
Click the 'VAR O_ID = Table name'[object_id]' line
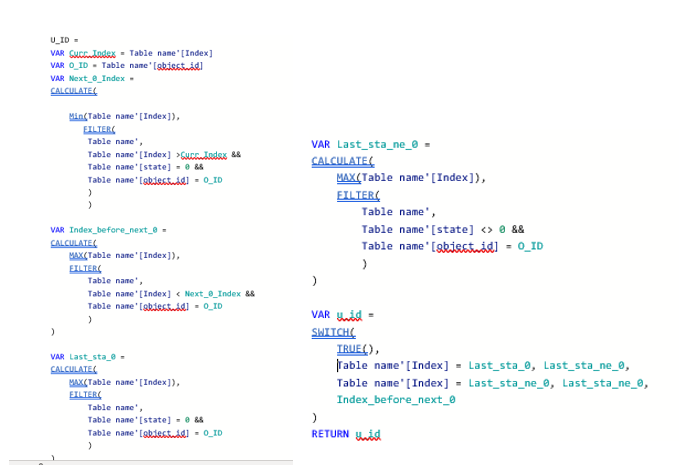pyautogui.click(x=126, y=65)
